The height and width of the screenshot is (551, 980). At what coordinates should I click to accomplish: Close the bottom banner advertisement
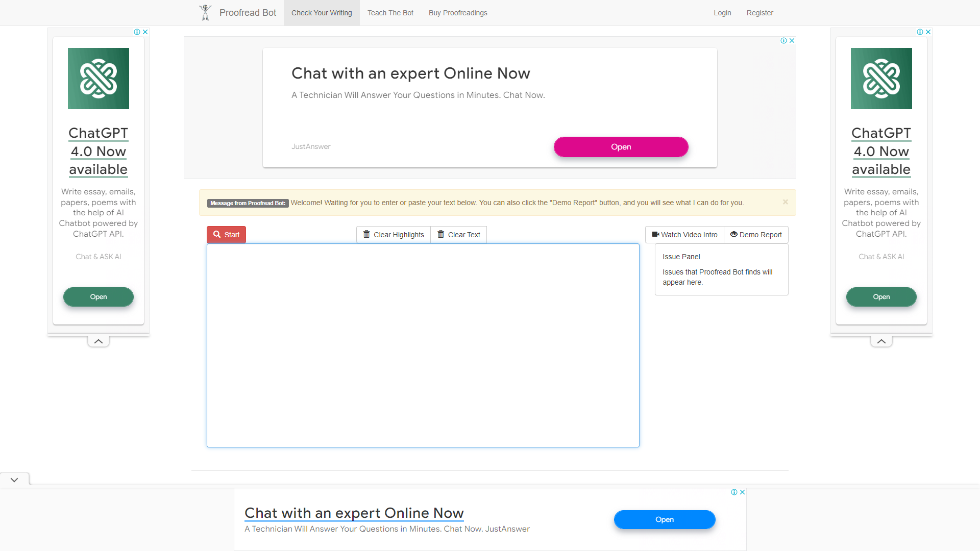click(741, 492)
